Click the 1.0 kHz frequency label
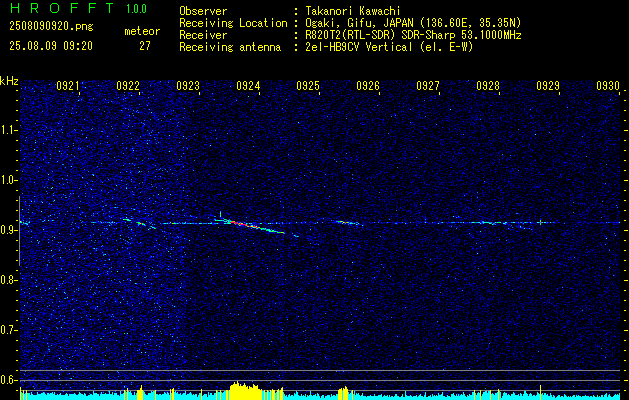629x400 pixels. [9, 180]
